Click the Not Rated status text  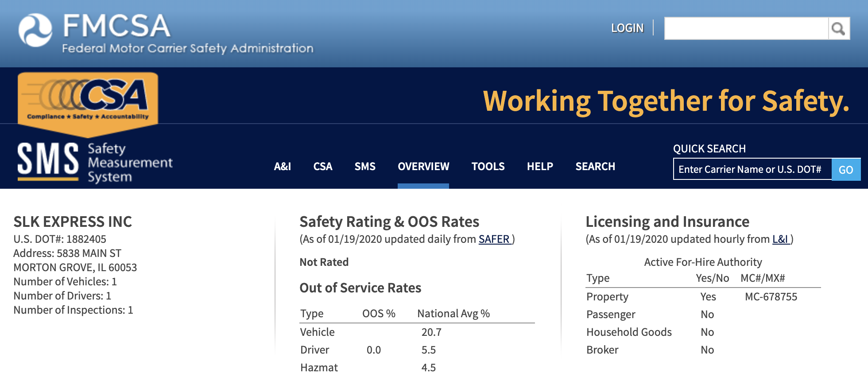[x=324, y=262]
